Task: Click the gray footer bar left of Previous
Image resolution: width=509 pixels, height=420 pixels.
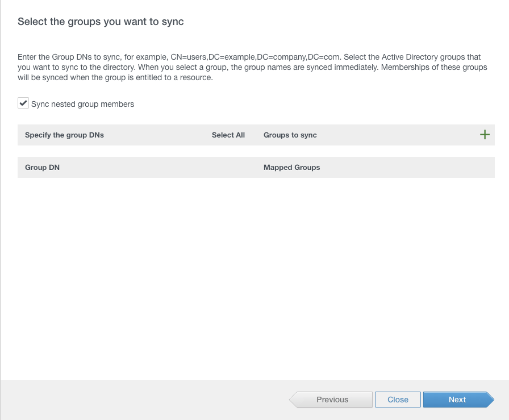Action: pos(142,400)
